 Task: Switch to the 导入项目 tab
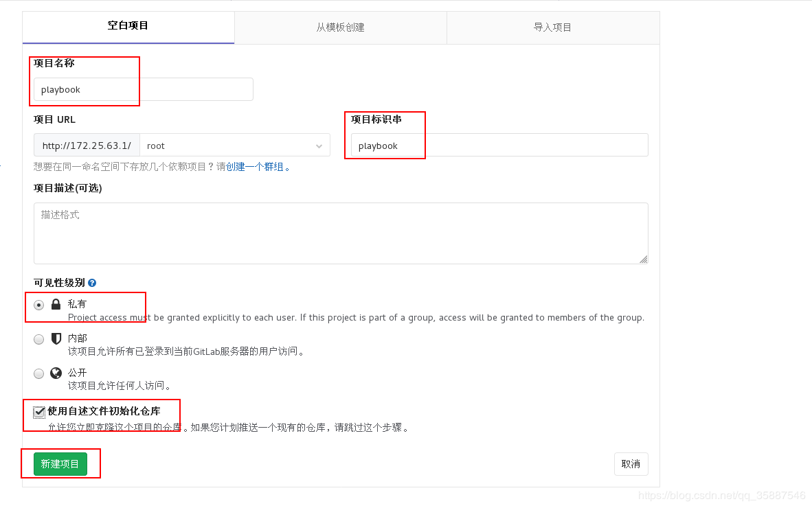(552, 27)
